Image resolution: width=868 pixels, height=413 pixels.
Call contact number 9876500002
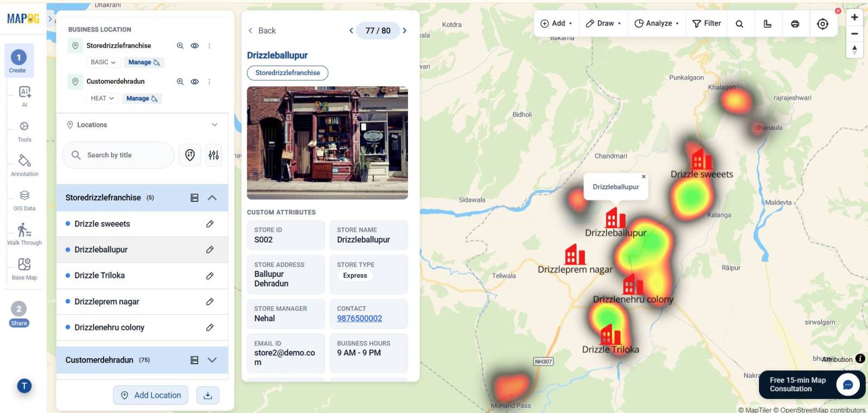click(x=360, y=319)
